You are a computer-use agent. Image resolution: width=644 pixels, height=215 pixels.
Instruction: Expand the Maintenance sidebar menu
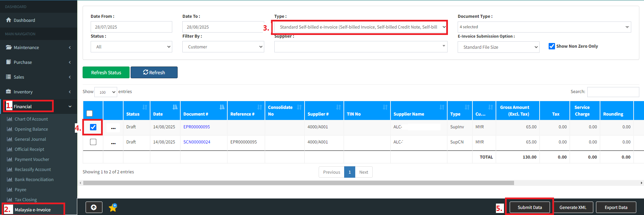39,47
